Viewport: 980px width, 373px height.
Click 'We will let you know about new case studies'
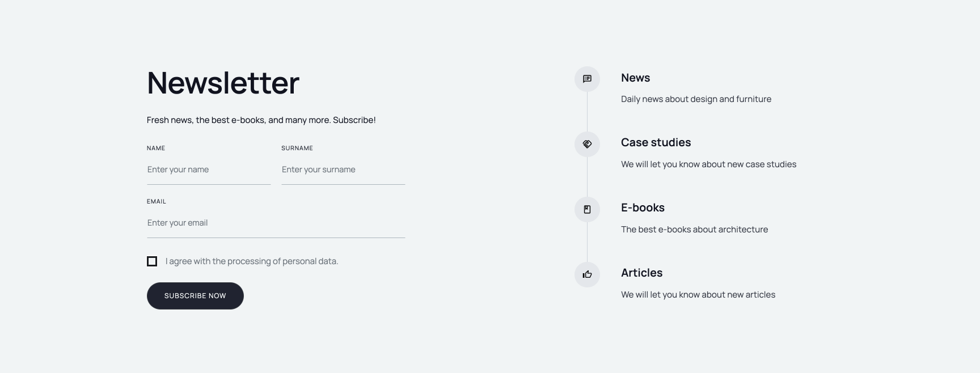[708, 164]
